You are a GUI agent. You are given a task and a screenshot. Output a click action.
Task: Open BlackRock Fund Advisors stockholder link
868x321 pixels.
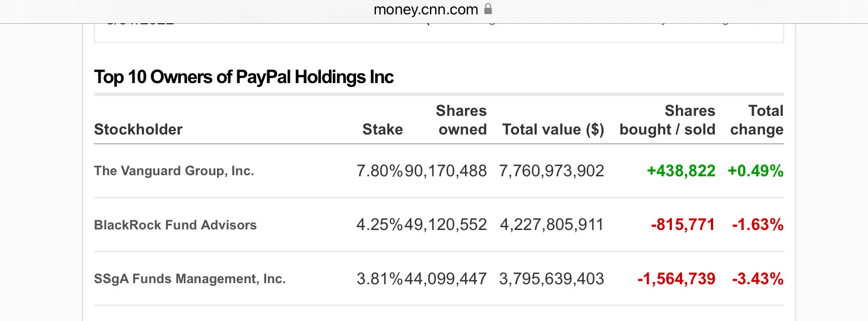[x=175, y=225]
